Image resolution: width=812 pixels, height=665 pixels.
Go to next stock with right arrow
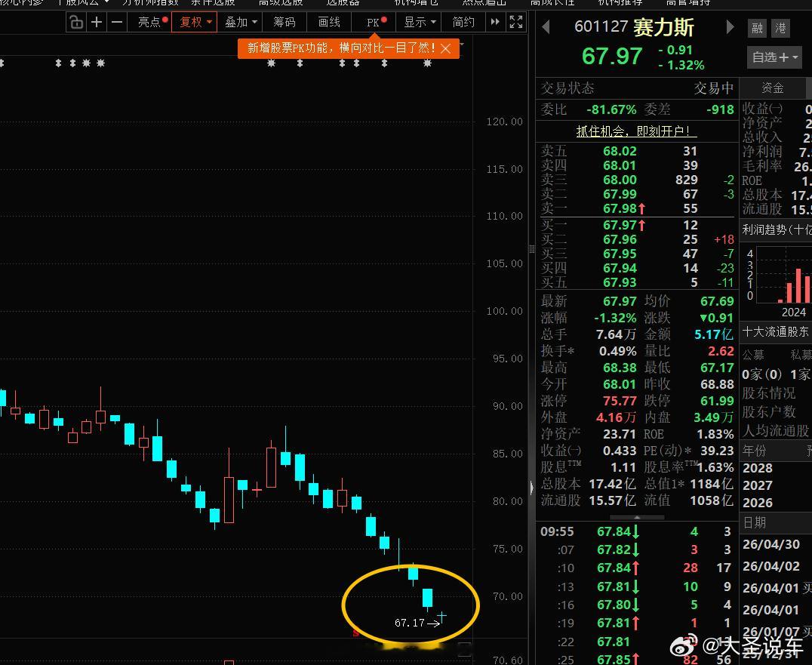tap(730, 27)
